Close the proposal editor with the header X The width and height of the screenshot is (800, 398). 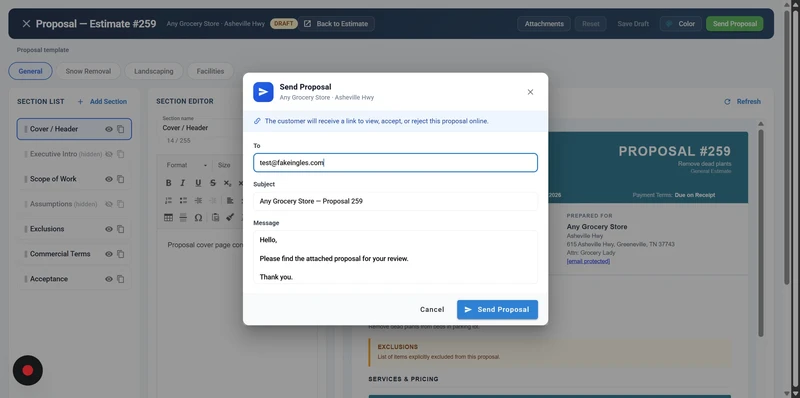click(27, 23)
